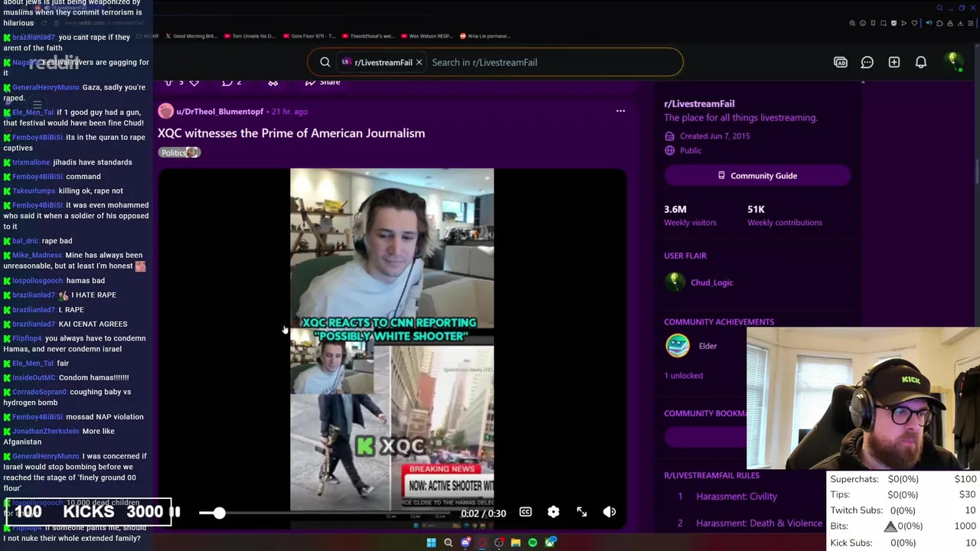Click chat username lospollosgooch on hamas bad
Screen dimensions: 980x551
37,281
